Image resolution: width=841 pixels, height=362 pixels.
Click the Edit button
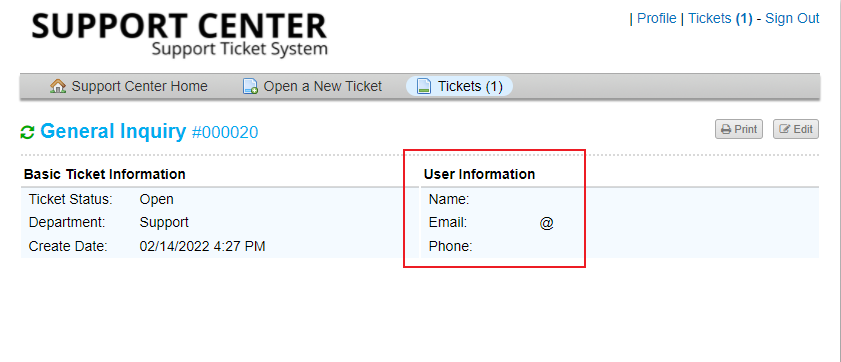point(795,129)
